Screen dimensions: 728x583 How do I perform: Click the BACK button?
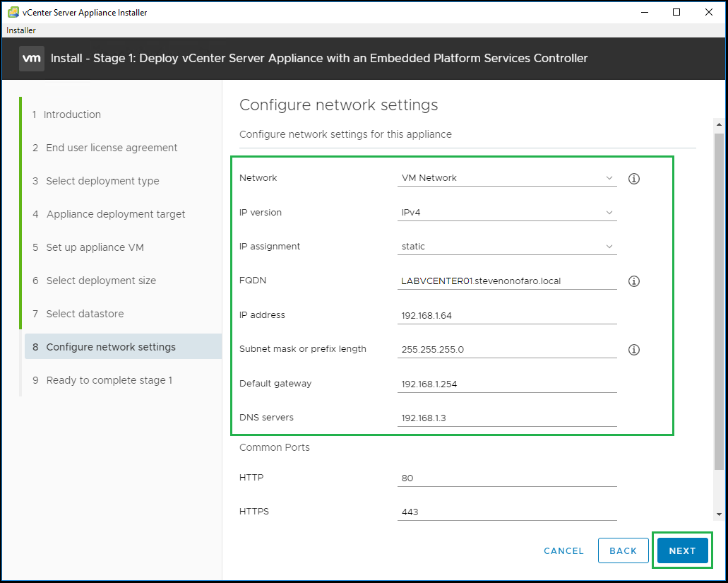623,551
